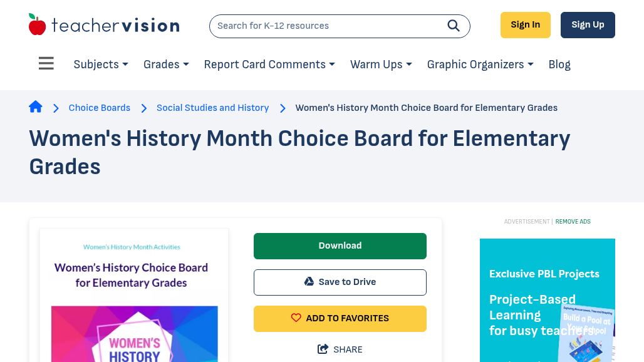Open the Social Studies and History breadcrumb link
The width and height of the screenshot is (644, 362).
(x=212, y=108)
